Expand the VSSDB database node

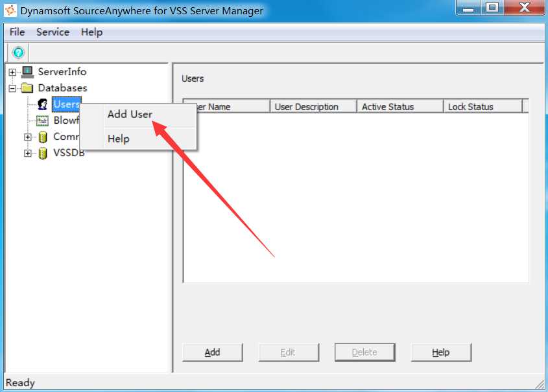pyautogui.click(x=28, y=153)
